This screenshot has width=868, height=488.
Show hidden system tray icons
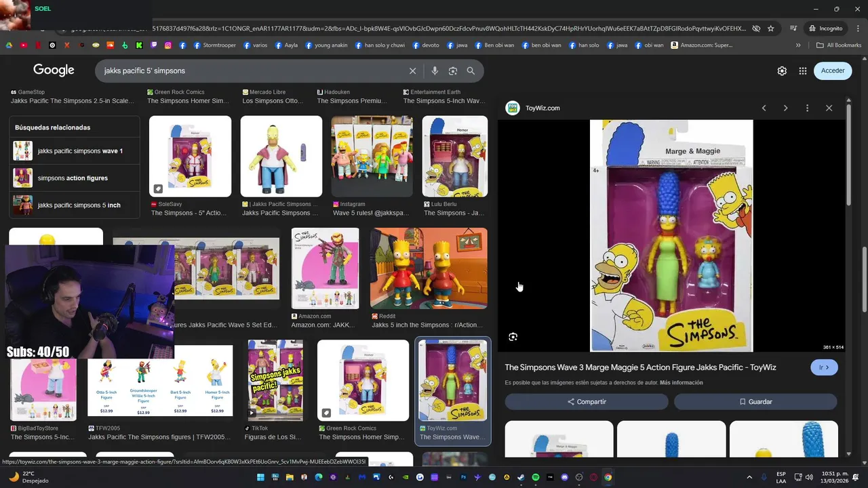pos(749,477)
